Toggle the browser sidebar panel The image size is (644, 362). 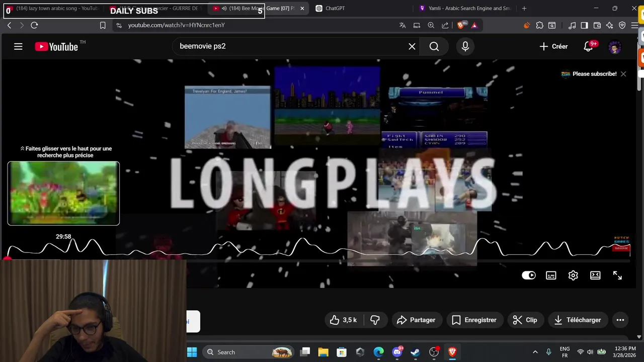pyautogui.click(x=584, y=25)
